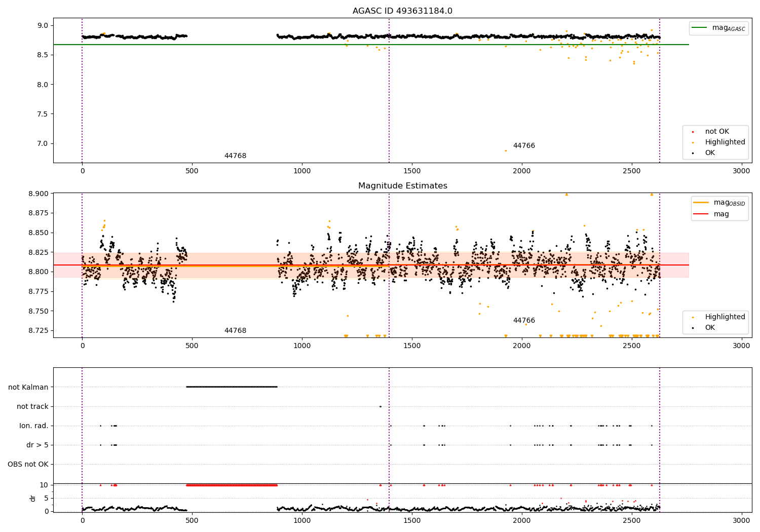Click the orange line sample beside mag OBSID legend label
The width and height of the screenshot is (760, 532).
click(x=701, y=203)
